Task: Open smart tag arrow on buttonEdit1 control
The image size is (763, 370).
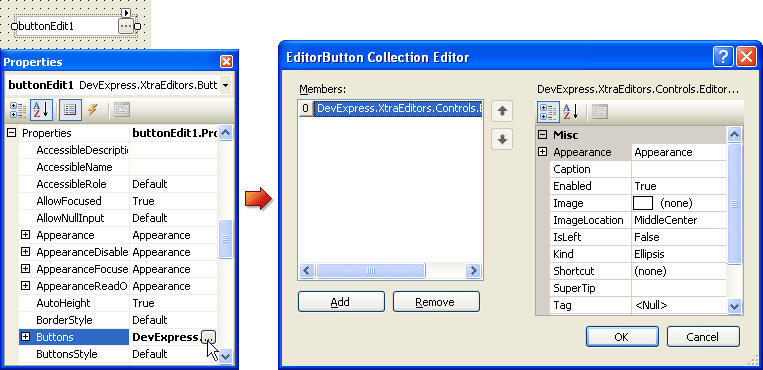Action: coord(126,13)
